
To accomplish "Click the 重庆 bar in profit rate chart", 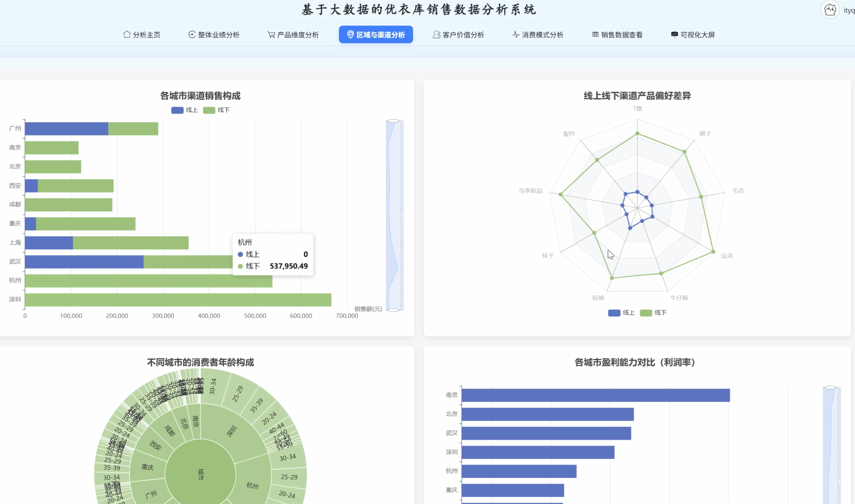I will (513, 490).
